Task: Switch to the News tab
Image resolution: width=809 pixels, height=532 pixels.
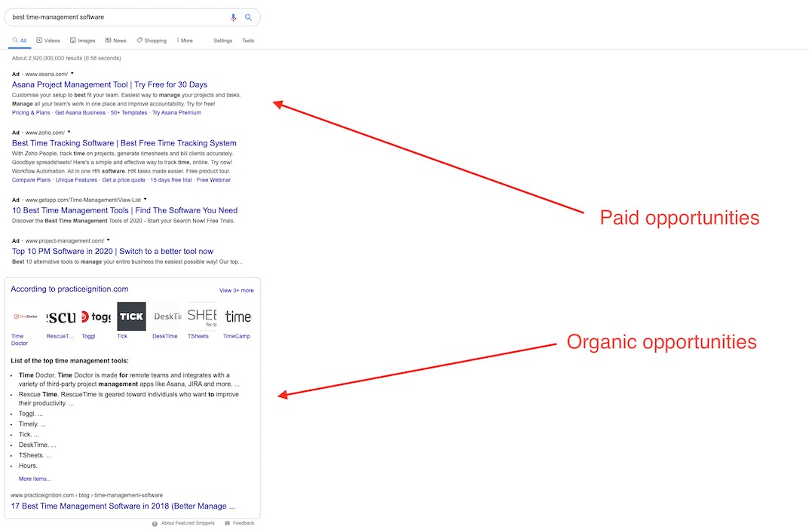Action: pyautogui.click(x=115, y=40)
